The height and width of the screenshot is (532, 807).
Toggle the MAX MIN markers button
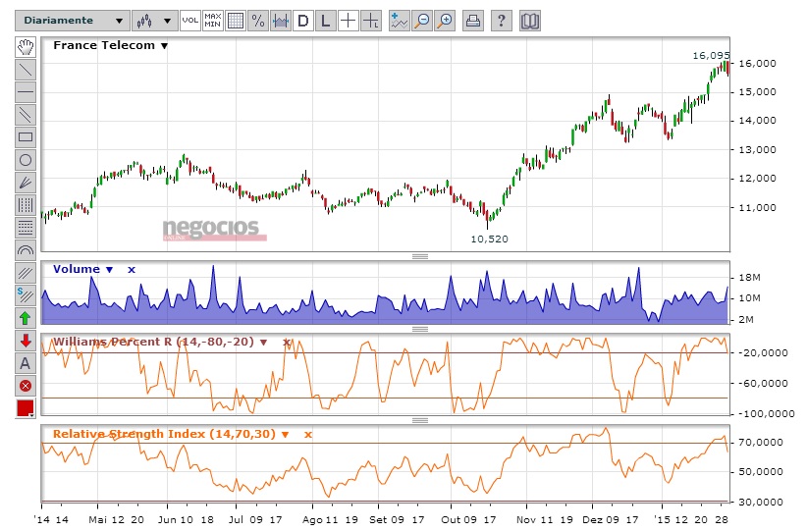pos(213,21)
